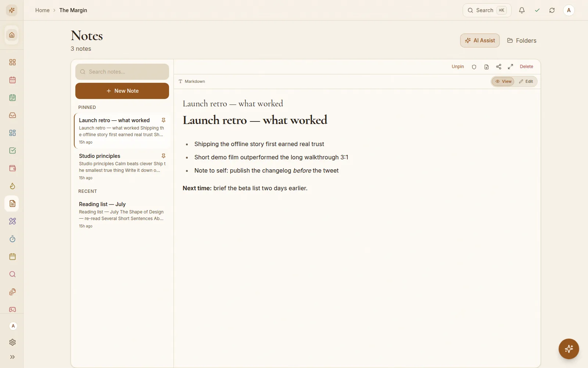Image resolution: width=588 pixels, height=368 pixels.
Task: Open the green agenda calendar icon in sidebar
Action: [12, 98]
